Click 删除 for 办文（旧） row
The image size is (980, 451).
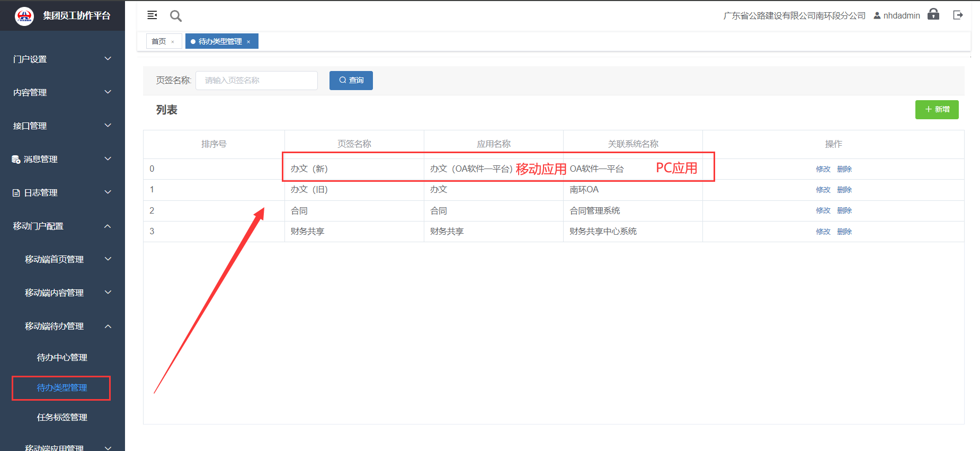pyautogui.click(x=844, y=190)
